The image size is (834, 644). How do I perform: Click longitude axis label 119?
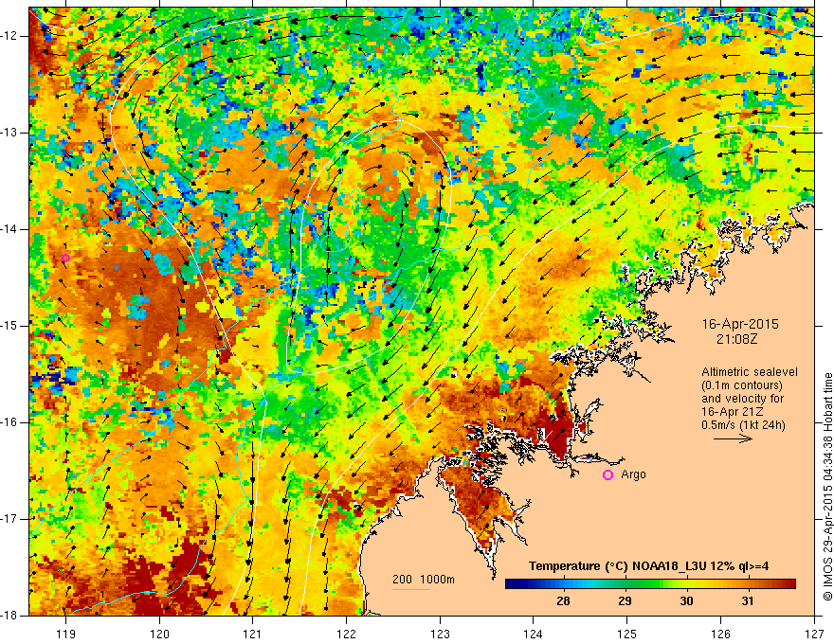click(x=65, y=634)
